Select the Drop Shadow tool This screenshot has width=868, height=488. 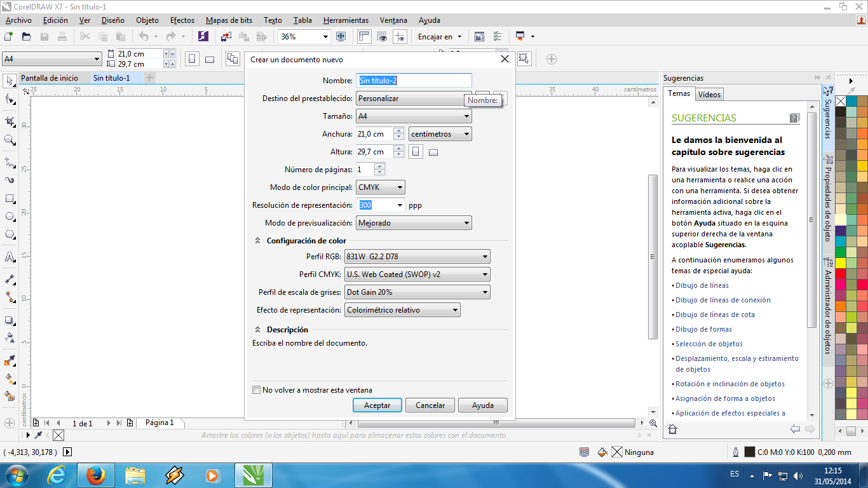10,320
